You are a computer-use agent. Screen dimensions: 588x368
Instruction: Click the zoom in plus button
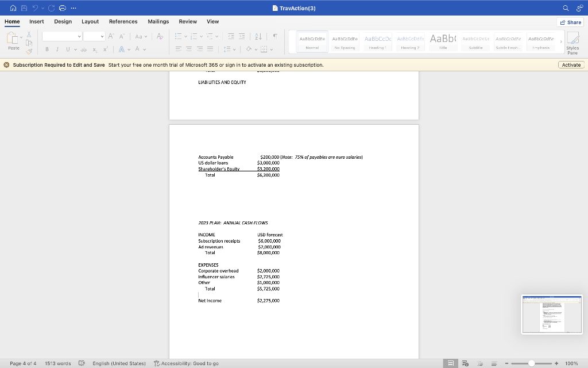[556, 363]
